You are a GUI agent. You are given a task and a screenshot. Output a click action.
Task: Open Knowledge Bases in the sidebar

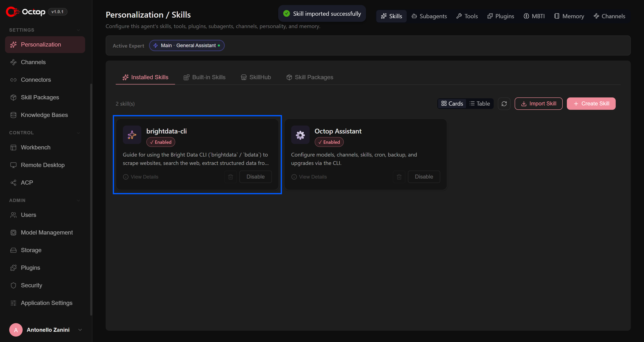tap(45, 115)
